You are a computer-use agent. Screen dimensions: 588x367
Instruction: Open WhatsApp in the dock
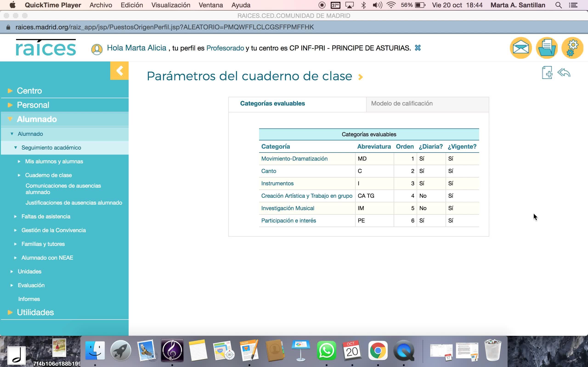326,350
